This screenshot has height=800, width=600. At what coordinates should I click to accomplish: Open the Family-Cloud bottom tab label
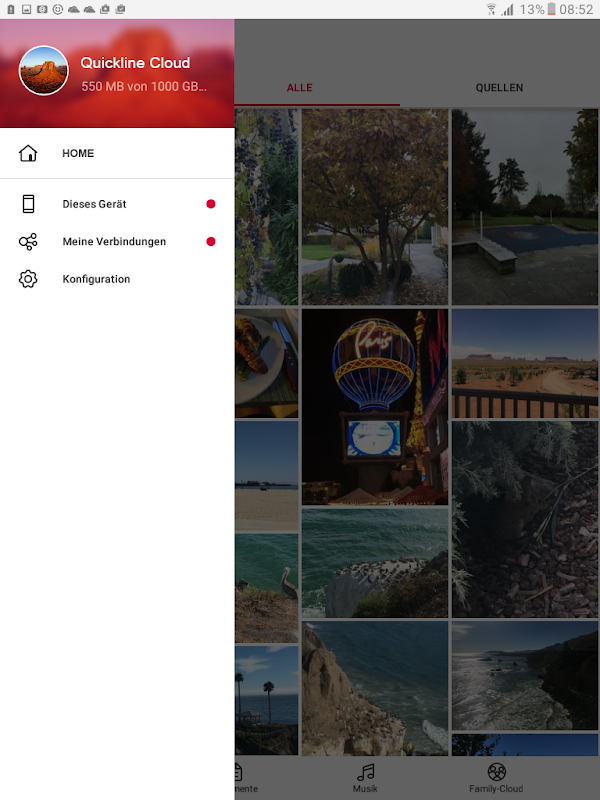[x=496, y=789]
